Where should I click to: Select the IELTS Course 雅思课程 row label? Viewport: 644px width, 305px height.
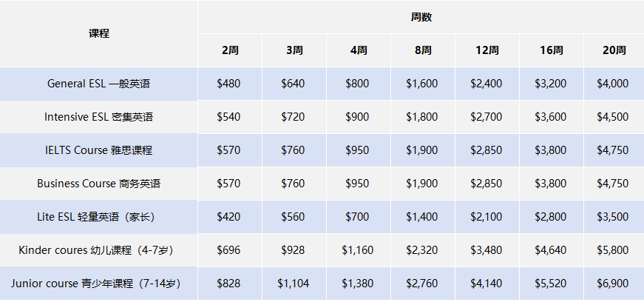(x=98, y=150)
